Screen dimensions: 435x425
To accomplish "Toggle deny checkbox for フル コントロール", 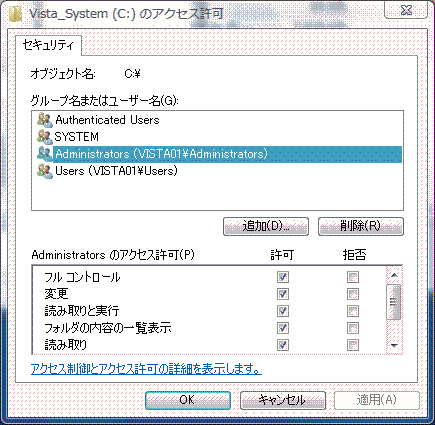I will (353, 277).
